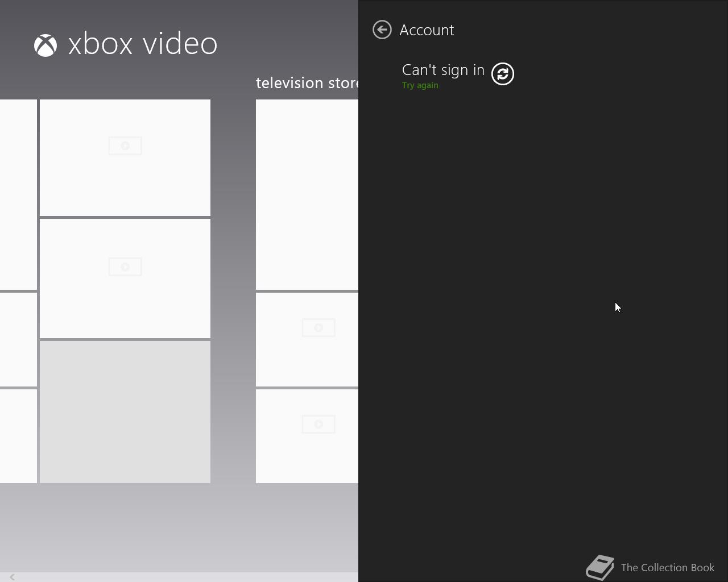This screenshot has height=582, width=728.
Task: Click the Can't sign in text
Action: coord(443,70)
